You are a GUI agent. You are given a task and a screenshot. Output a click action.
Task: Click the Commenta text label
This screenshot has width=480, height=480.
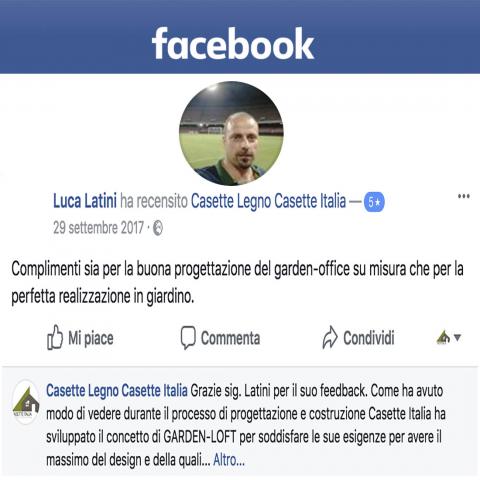(x=230, y=338)
